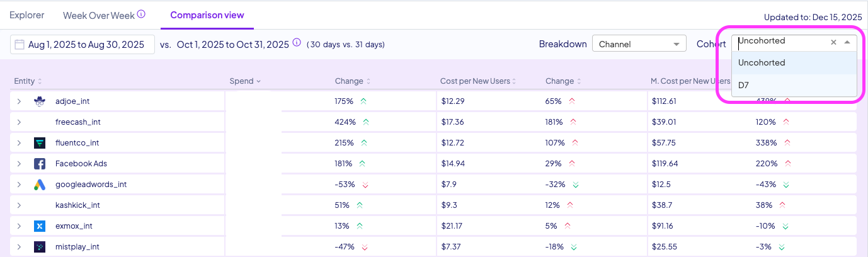
Task: Click the googleadwords_int logo icon
Action: 40,185
